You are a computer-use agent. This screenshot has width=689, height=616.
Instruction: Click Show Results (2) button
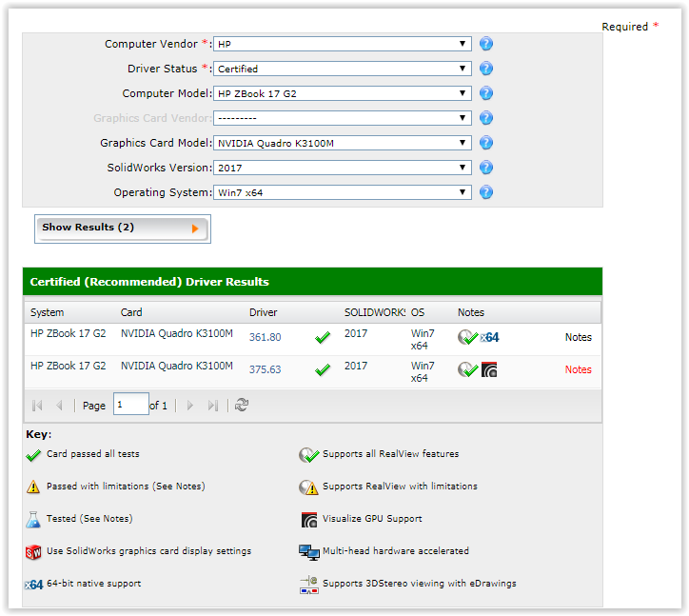click(x=123, y=229)
